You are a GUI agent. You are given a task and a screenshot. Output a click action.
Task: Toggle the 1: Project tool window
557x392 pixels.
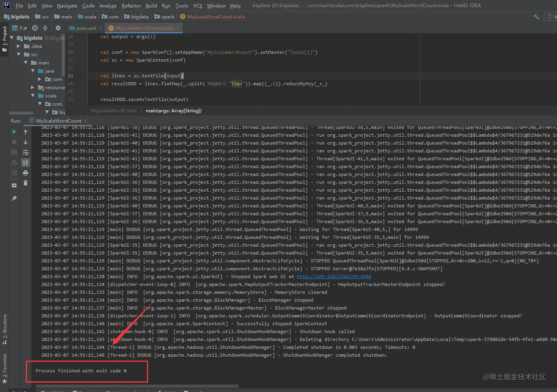tap(5, 39)
